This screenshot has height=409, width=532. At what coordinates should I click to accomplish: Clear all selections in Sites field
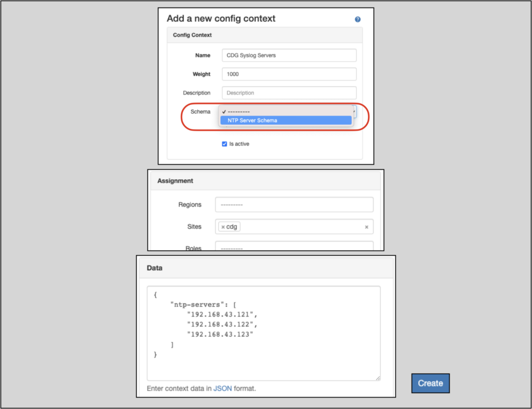click(x=366, y=227)
